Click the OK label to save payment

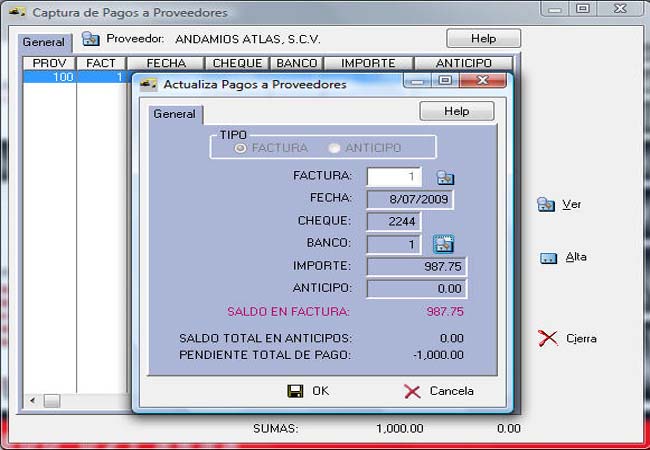(x=320, y=391)
